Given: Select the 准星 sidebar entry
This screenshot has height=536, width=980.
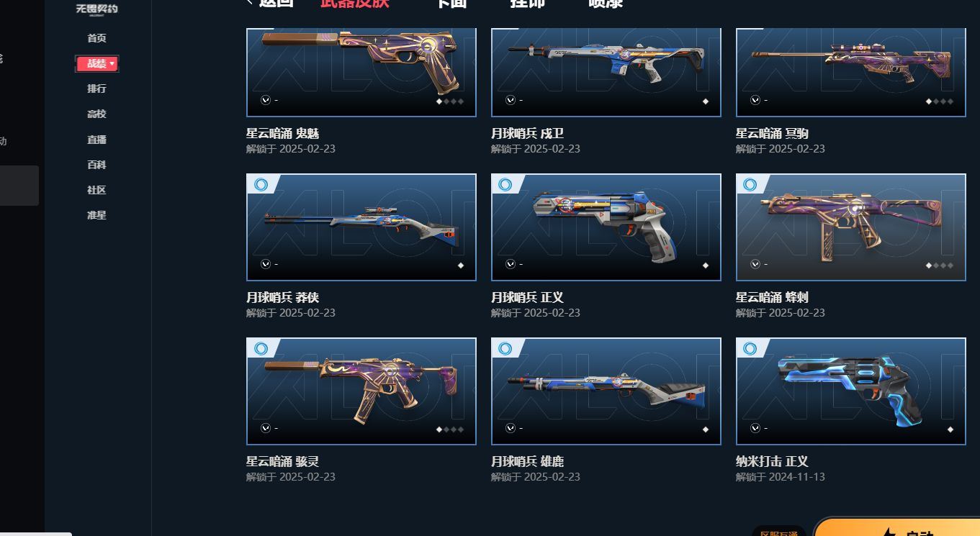Looking at the screenshot, I should pyautogui.click(x=96, y=215).
